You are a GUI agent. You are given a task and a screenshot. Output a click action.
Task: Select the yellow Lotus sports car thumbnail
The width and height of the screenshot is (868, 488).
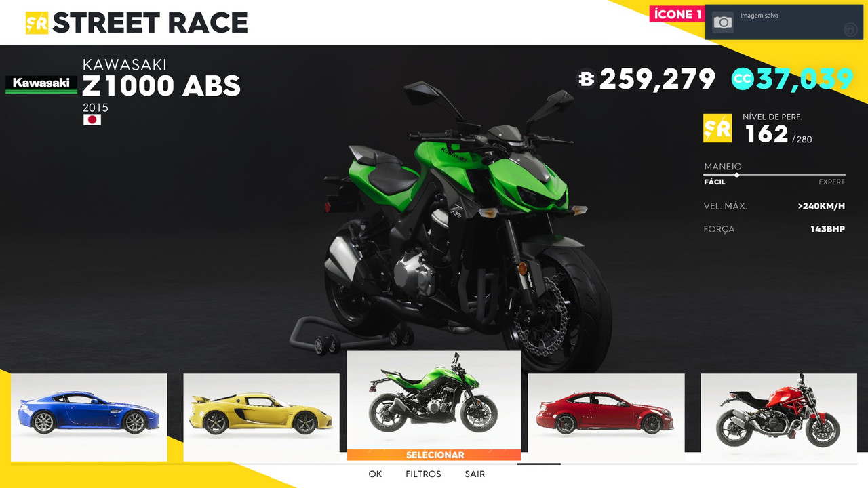[x=261, y=418]
